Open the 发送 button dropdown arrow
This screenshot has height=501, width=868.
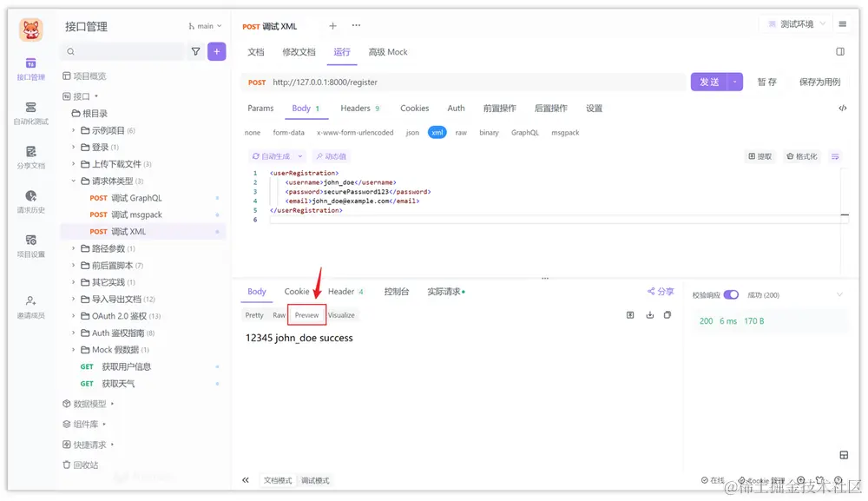click(735, 82)
